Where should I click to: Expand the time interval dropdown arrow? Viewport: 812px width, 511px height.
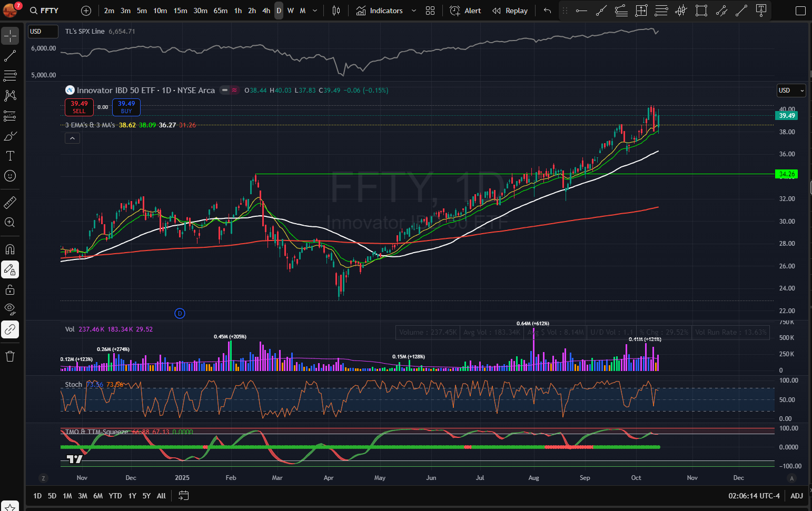click(315, 11)
